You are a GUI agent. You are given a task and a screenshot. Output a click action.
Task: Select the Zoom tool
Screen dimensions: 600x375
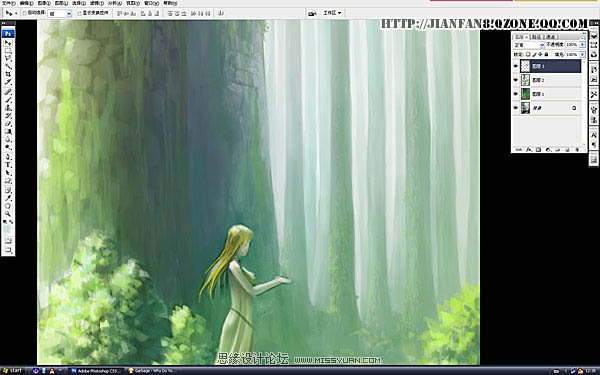pos(8,214)
